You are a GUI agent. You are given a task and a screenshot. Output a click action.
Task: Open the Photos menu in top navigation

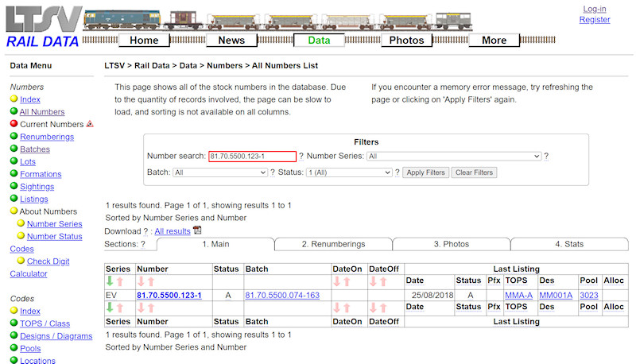406,41
